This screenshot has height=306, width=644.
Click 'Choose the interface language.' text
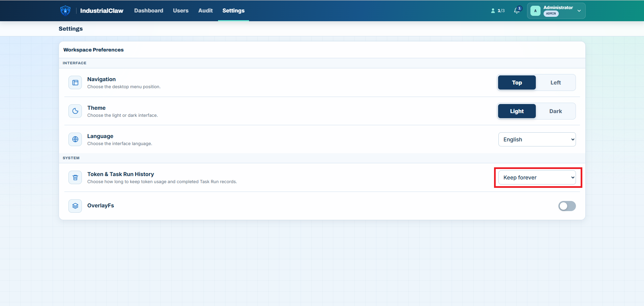(120, 144)
